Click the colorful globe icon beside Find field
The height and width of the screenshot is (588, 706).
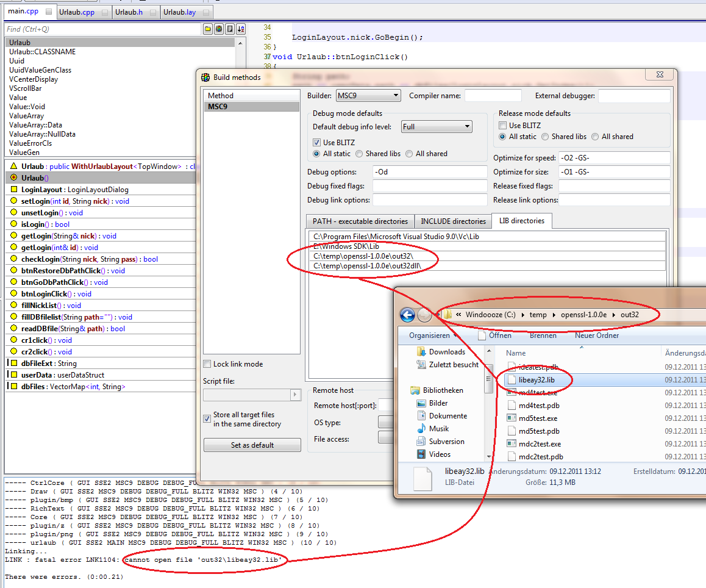point(218,29)
